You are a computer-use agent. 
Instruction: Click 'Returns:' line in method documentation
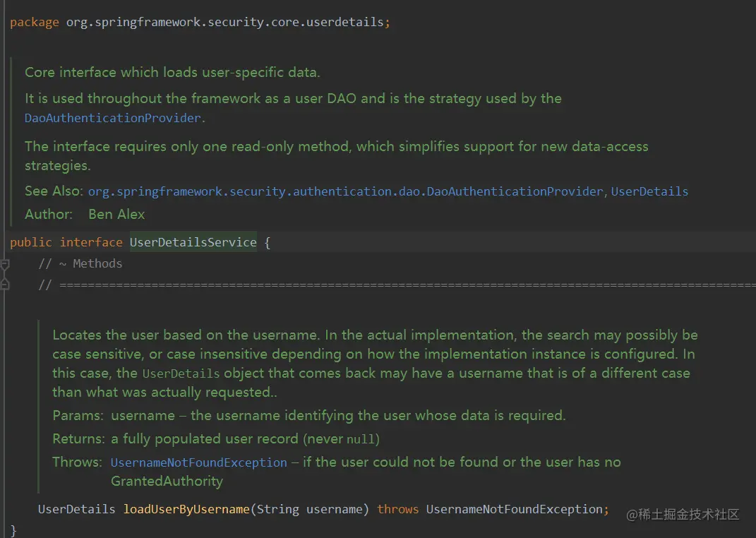[x=216, y=438]
